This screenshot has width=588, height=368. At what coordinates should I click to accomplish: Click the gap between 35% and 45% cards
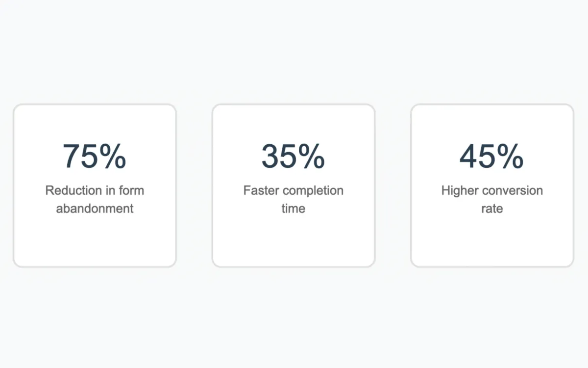point(392,185)
